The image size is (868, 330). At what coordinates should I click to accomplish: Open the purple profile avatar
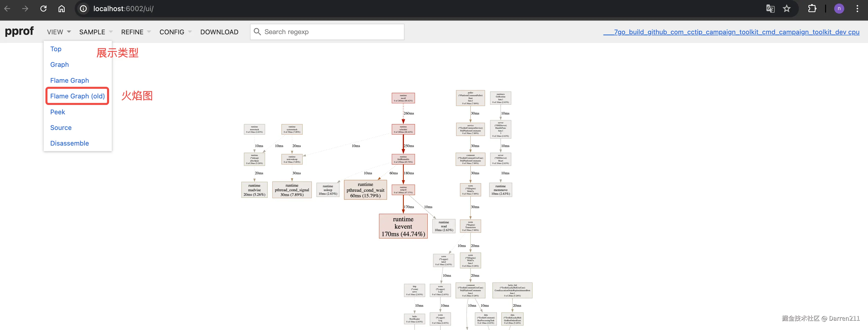pyautogui.click(x=839, y=8)
